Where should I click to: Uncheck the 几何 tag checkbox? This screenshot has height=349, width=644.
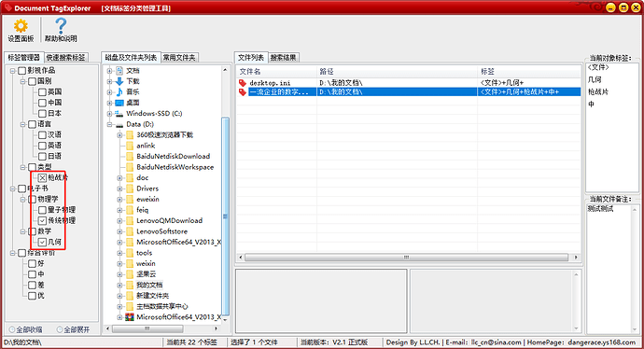pos(42,243)
